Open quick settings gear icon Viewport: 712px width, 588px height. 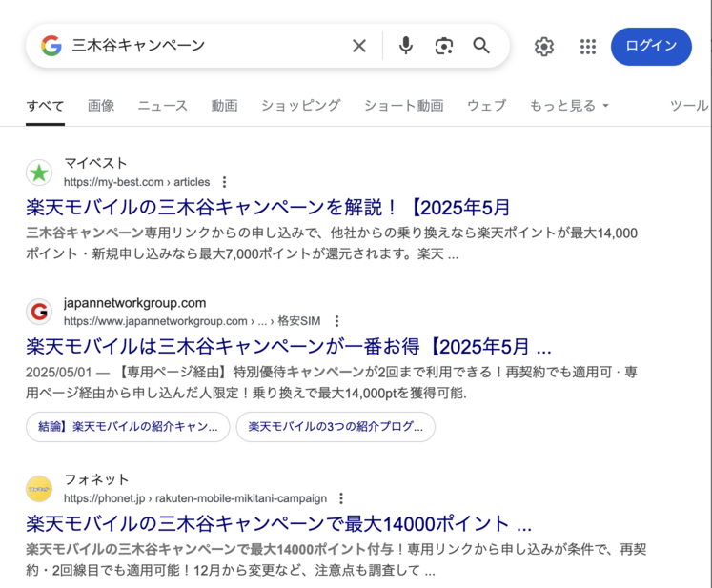point(544,47)
